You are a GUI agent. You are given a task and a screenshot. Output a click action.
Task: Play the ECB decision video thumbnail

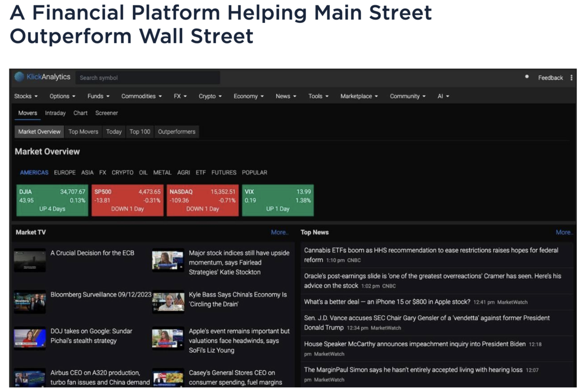(30, 260)
